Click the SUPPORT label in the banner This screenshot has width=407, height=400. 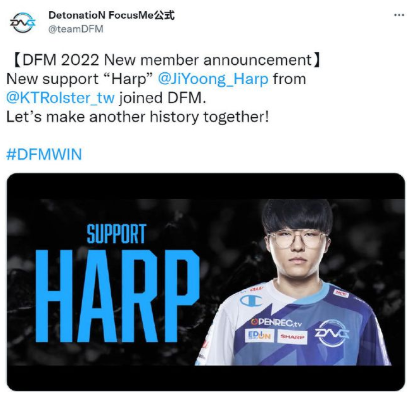117,233
